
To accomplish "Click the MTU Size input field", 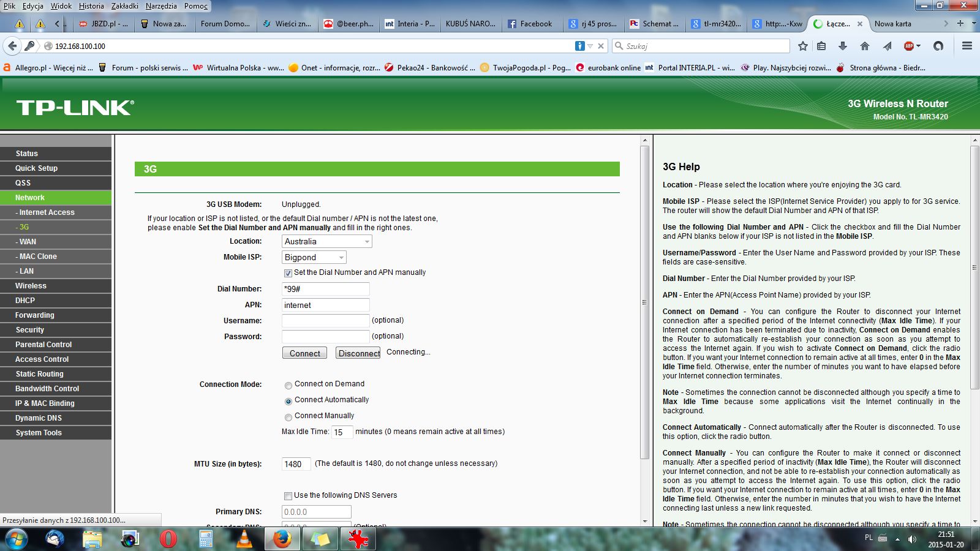I will [x=296, y=464].
